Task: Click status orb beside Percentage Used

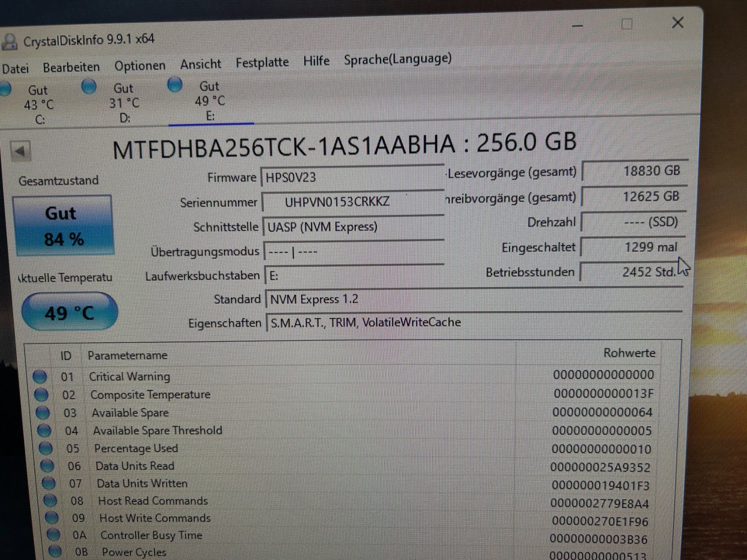Action: pyautogui.click(x=46, y=449)
